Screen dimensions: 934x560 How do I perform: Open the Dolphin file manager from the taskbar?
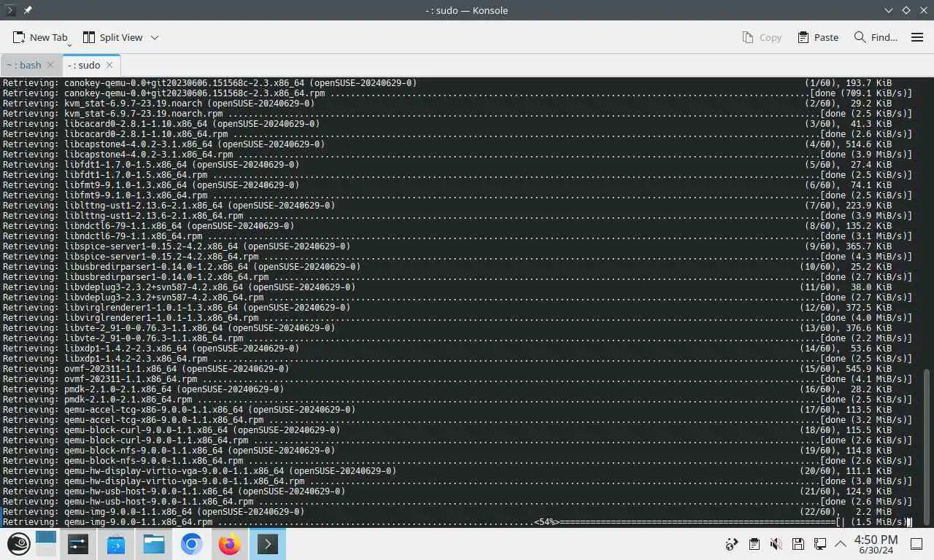click(x=153, y=544)
